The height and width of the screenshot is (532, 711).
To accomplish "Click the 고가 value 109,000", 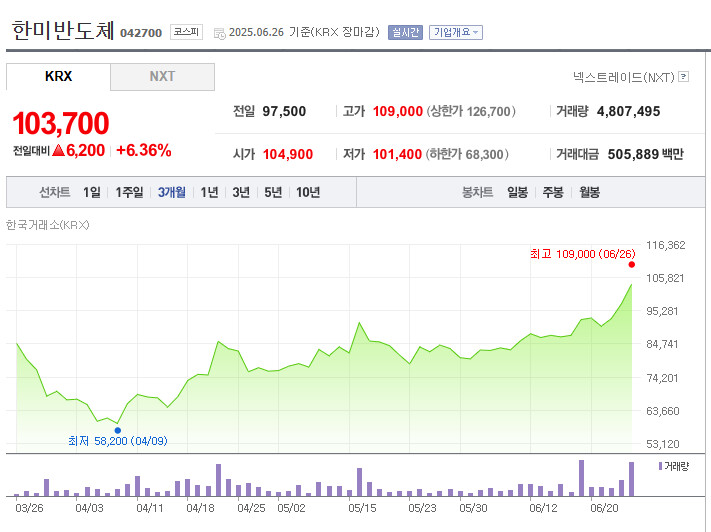I will click(x=398, y=111).
